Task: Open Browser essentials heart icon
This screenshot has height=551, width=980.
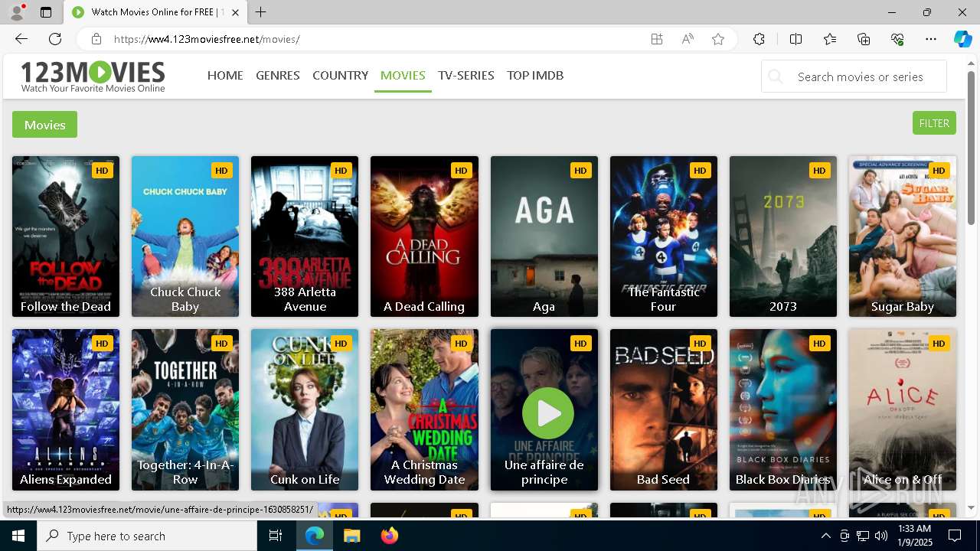Action: tap(897, 39)
